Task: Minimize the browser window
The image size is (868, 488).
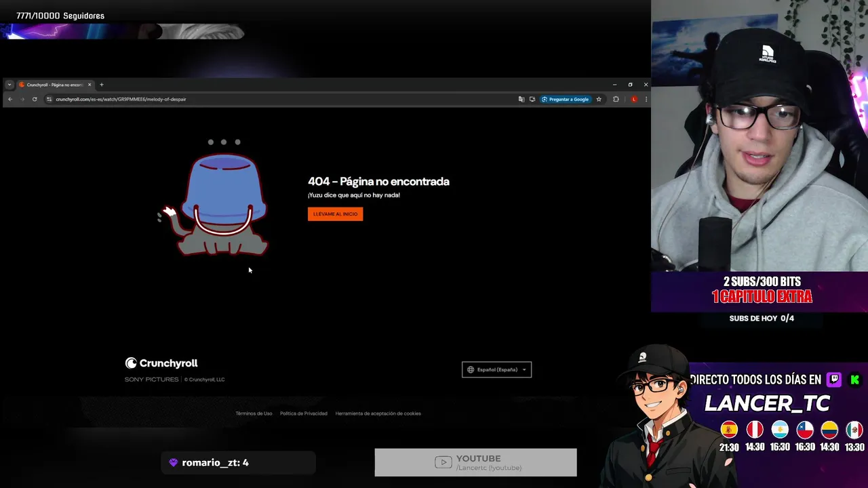Action: pos(614,85)
